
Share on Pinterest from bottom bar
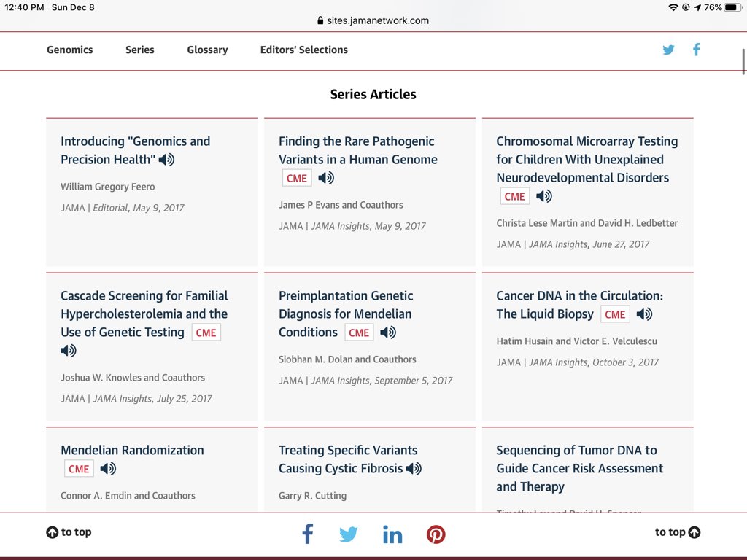(x=436, y=534)
